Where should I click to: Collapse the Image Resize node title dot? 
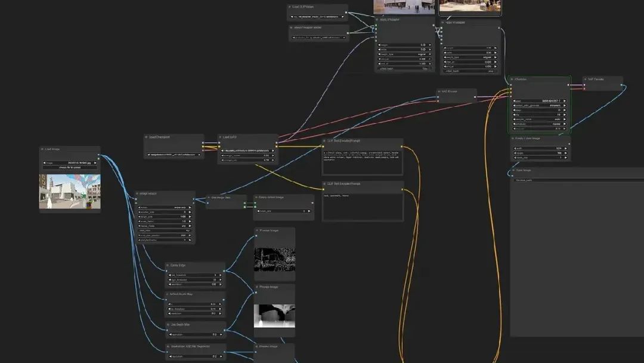tap(137, 193)
